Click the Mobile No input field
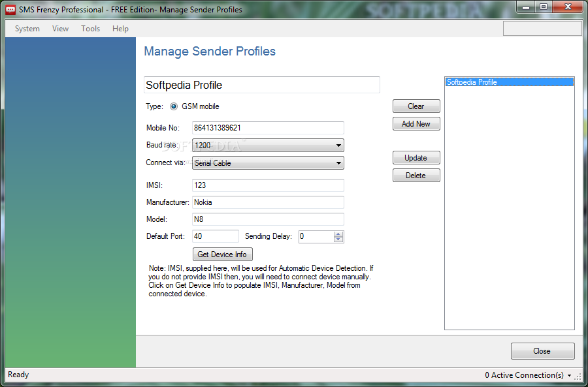The height and width of the screenshot is (387, 588). (x=268, y=128)
